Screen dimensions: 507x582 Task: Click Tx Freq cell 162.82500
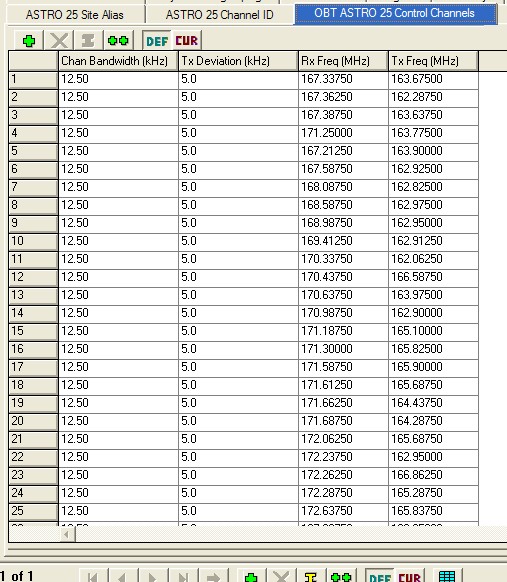pos(434,188)
